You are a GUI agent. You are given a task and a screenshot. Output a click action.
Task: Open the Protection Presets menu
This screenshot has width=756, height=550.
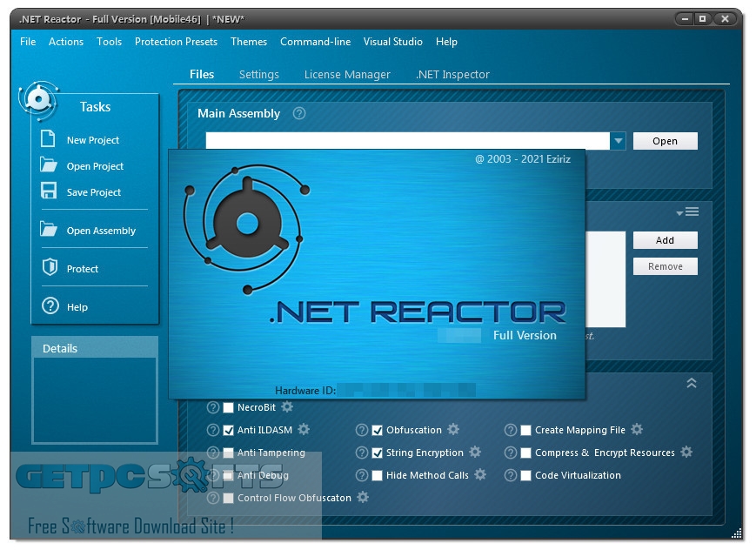[176, 42]
